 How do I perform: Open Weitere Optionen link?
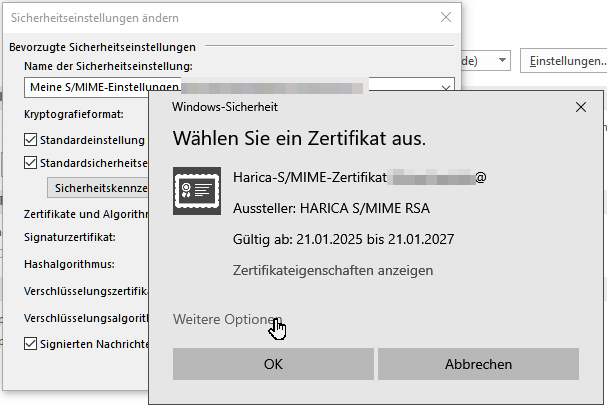(x=227, y=320)
